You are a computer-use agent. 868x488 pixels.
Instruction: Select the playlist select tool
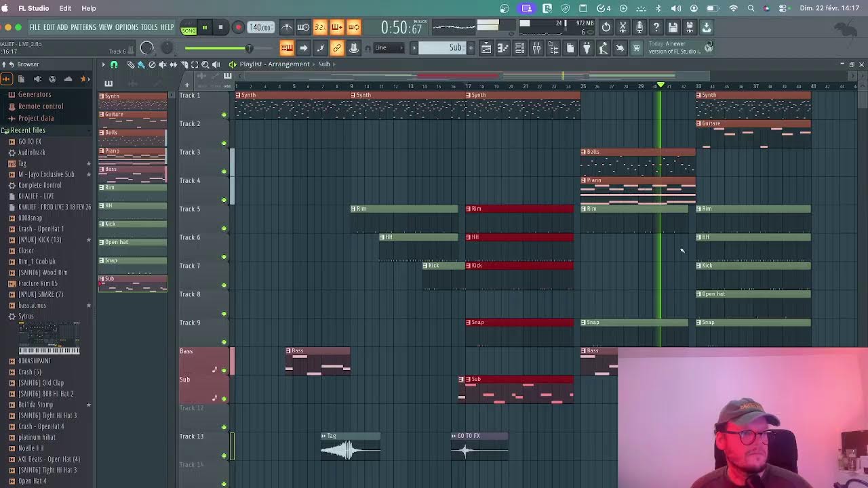195,64
